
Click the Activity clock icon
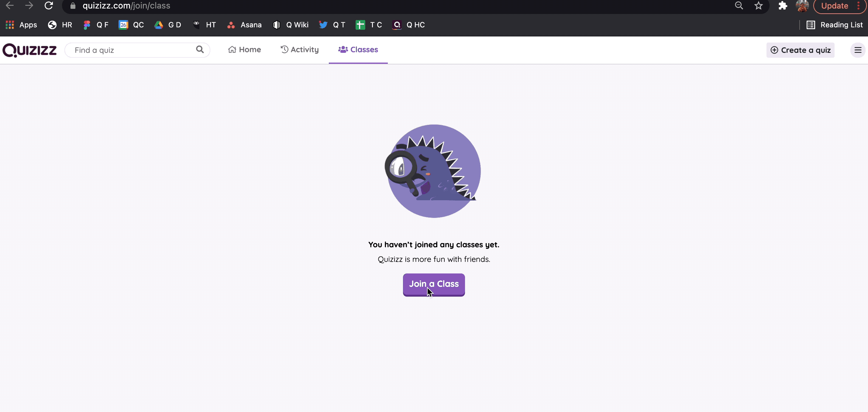tap(284, 49)
